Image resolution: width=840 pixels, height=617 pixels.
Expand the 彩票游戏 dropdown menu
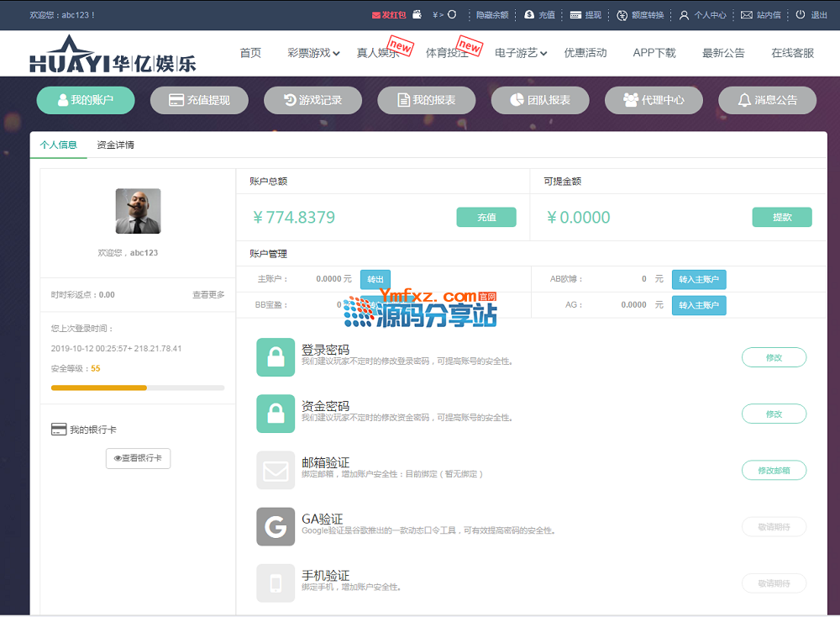pos(313,53)
